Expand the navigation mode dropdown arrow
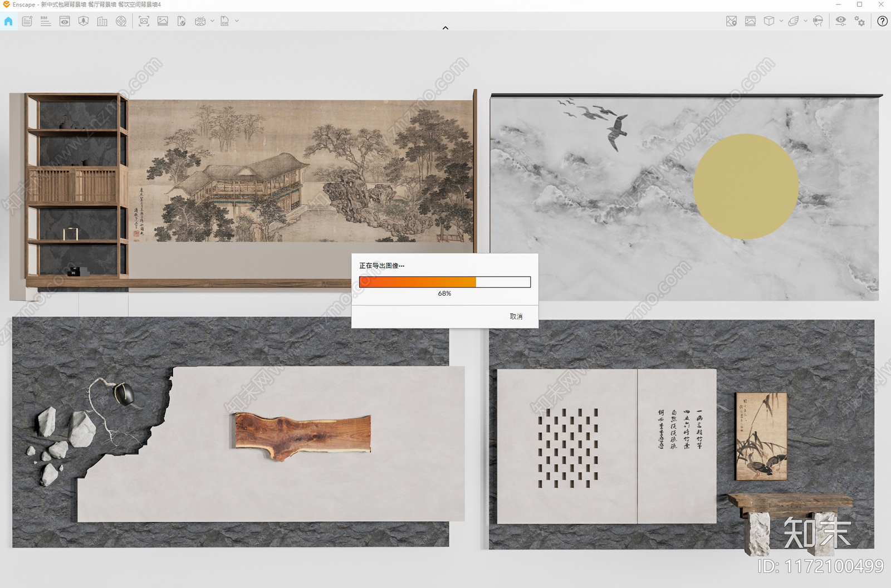891x588 pixels. [x=805, y=21]
